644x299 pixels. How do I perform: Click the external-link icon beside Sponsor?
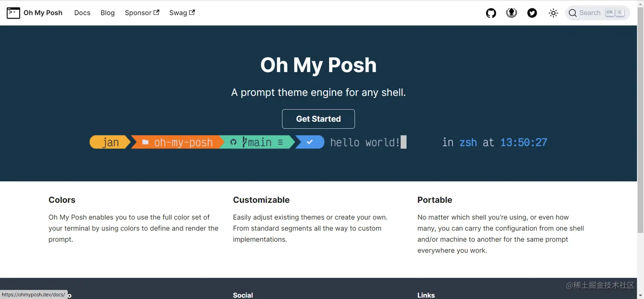(x=156, y=12)
